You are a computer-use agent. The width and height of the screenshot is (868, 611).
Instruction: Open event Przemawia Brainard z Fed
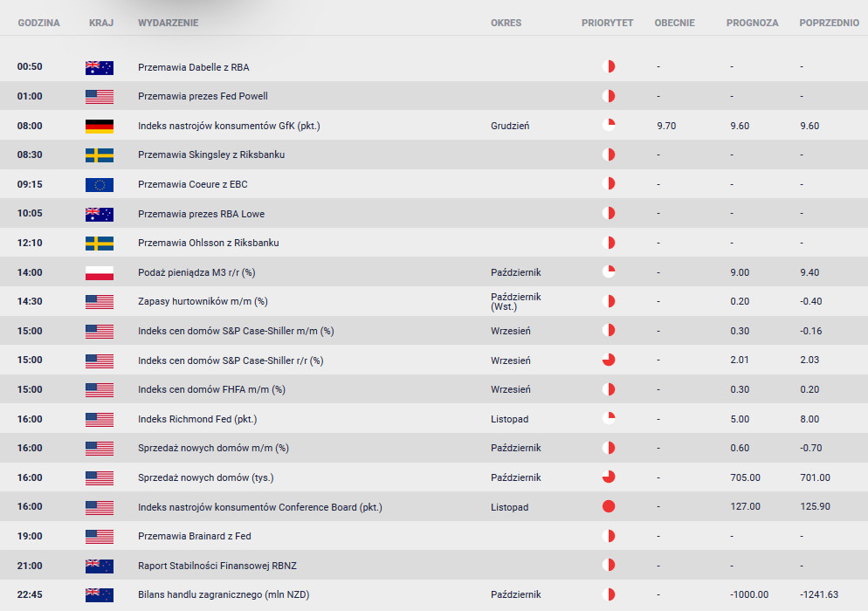[x=195, y=536]
